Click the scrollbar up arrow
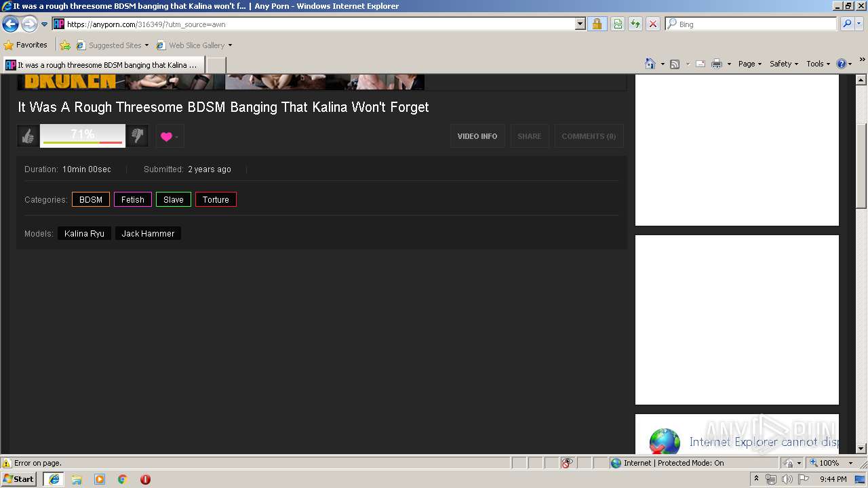 point(861,79)
